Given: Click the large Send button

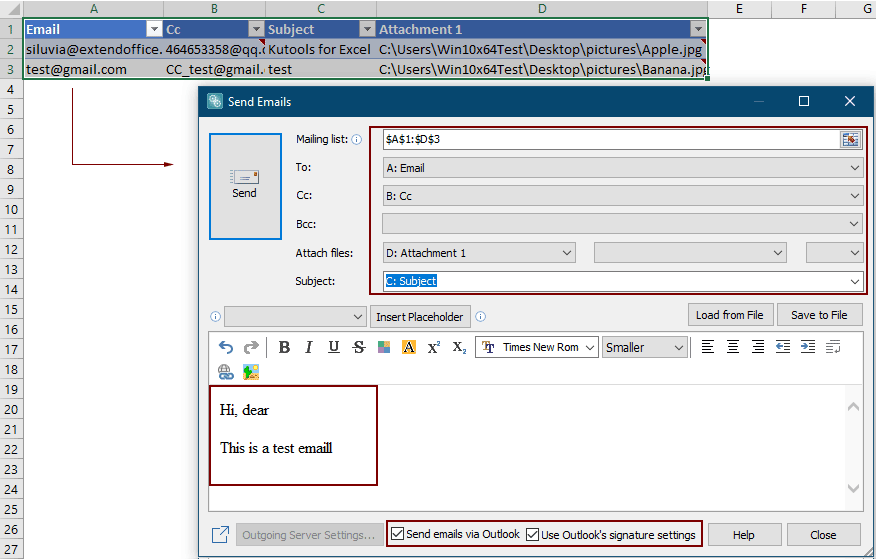Looking at the screenshot, I should 245,186.
